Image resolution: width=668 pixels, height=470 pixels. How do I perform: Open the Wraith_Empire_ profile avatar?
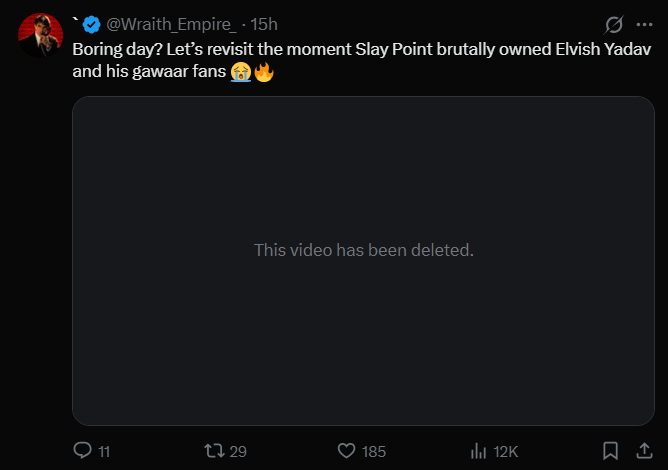click(x=40, y=35)
